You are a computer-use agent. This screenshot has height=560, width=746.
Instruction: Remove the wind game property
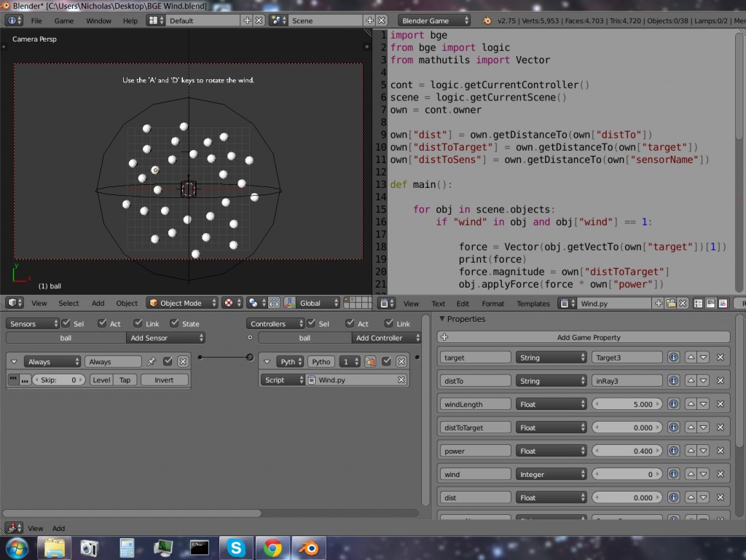coord(720,474)
